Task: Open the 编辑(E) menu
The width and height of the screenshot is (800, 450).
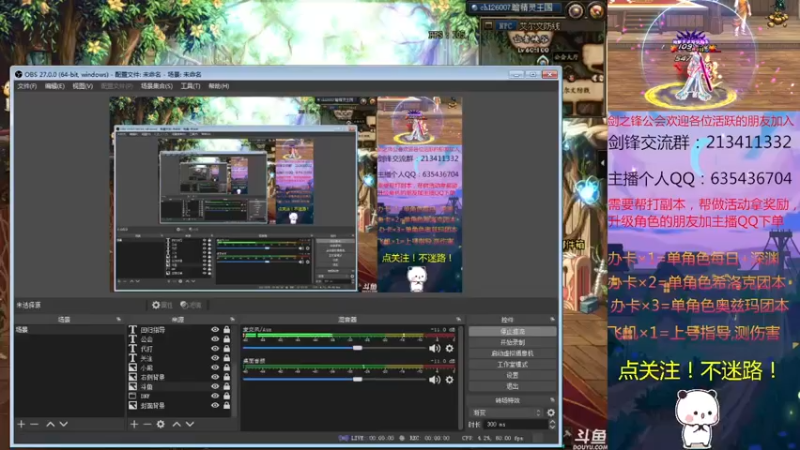Action: coord(55,86)
